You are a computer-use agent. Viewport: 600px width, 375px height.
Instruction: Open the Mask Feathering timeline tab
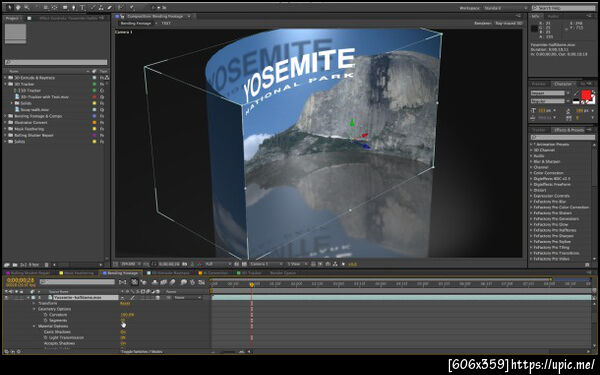[x=77, y=273]
